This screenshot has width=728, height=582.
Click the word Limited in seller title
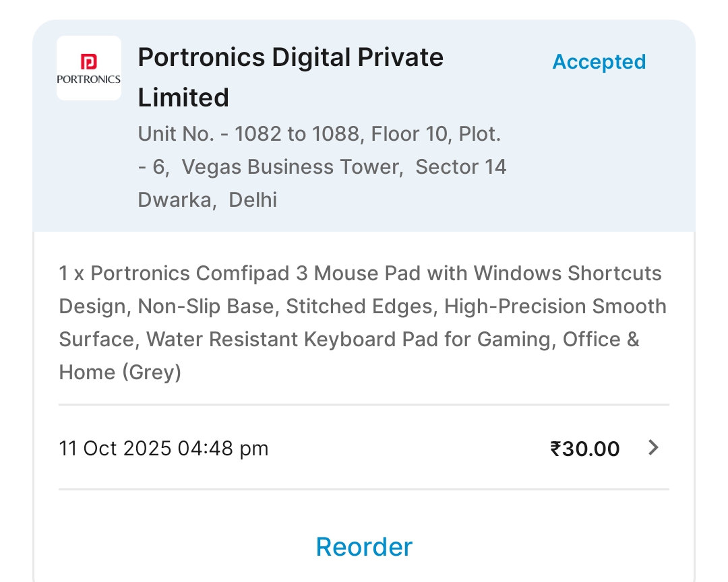[x=183, y=98]
